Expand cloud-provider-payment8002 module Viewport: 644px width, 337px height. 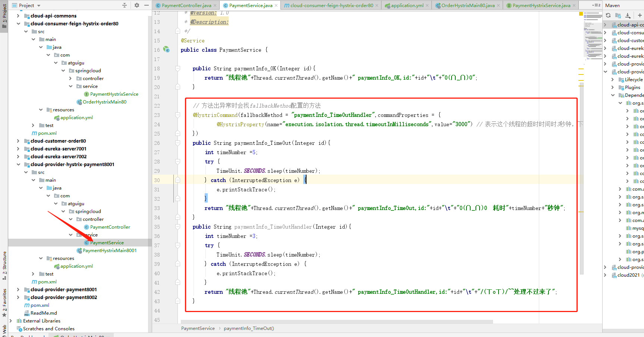coord(18,297)
